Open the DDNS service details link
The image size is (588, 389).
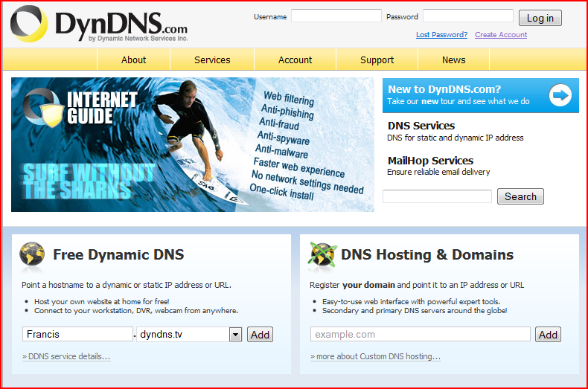(66, 356)
